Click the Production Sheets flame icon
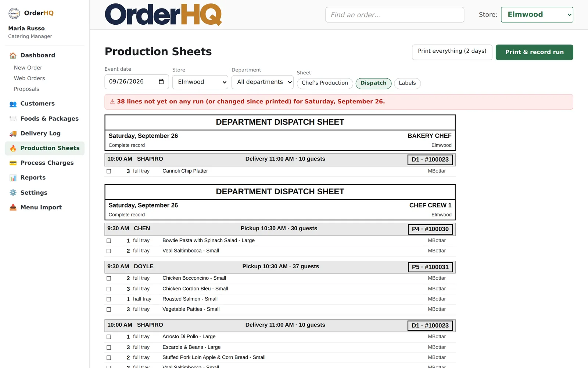588x368 pixels. point(13,148)
